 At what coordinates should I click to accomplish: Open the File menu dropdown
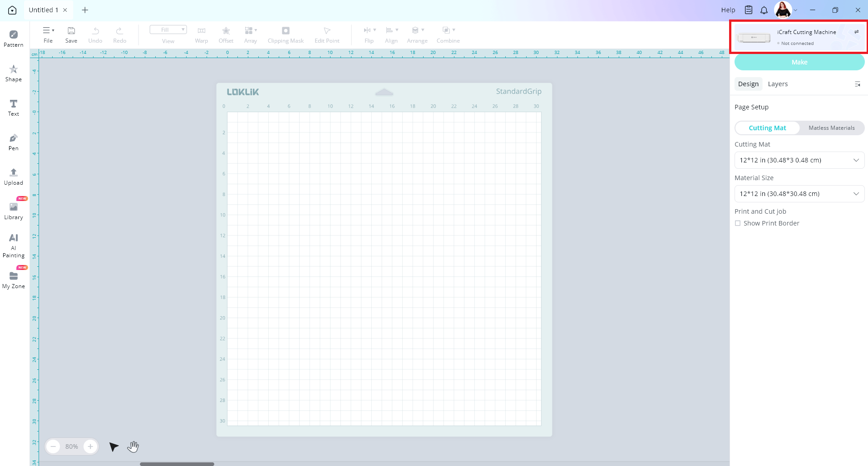pyautogui.click(x=48, y=34)
